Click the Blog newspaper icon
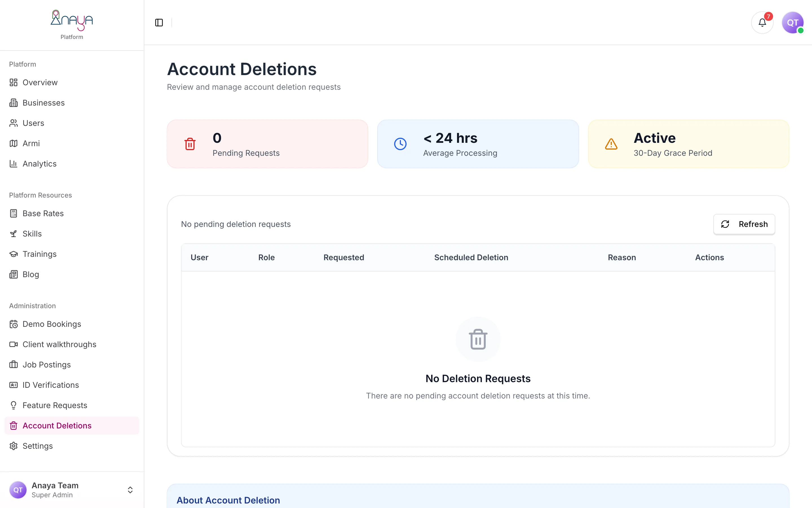Image resolution: width=812 pixels, height=508 pixels. tap(14, 275)
